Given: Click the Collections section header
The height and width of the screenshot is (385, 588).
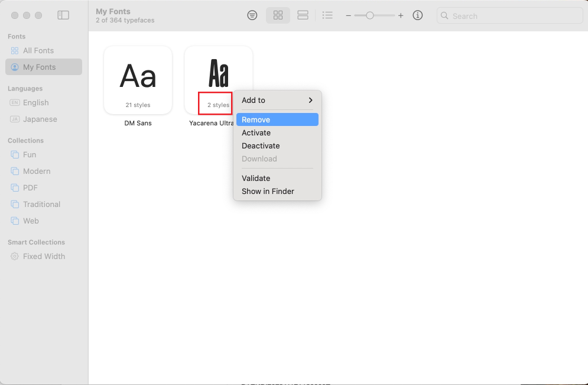Looking at the screenshot, I should point(25,140).
